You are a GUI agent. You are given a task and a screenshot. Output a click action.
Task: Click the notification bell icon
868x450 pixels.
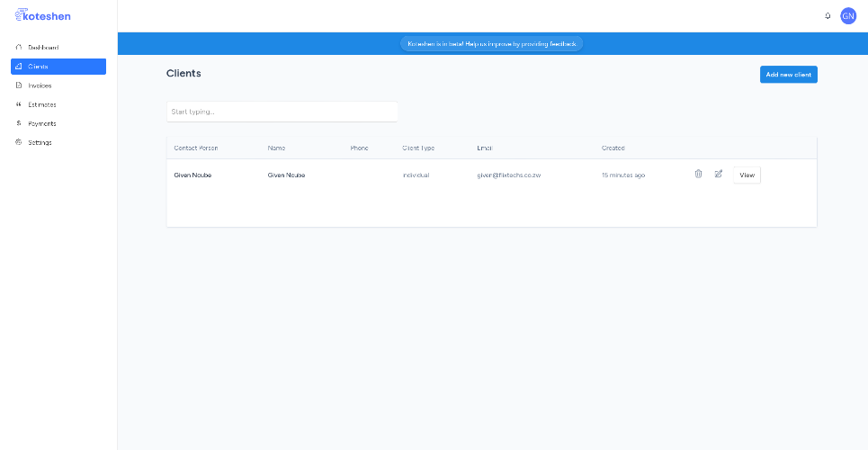coord(828,16)
